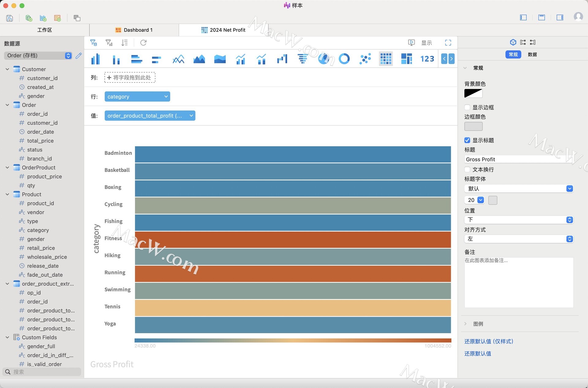The width and height of the screenshot is (588, 388).
Task: Open the 对齐方式 alignment dropdown showing 左
Action: [519, 239]
